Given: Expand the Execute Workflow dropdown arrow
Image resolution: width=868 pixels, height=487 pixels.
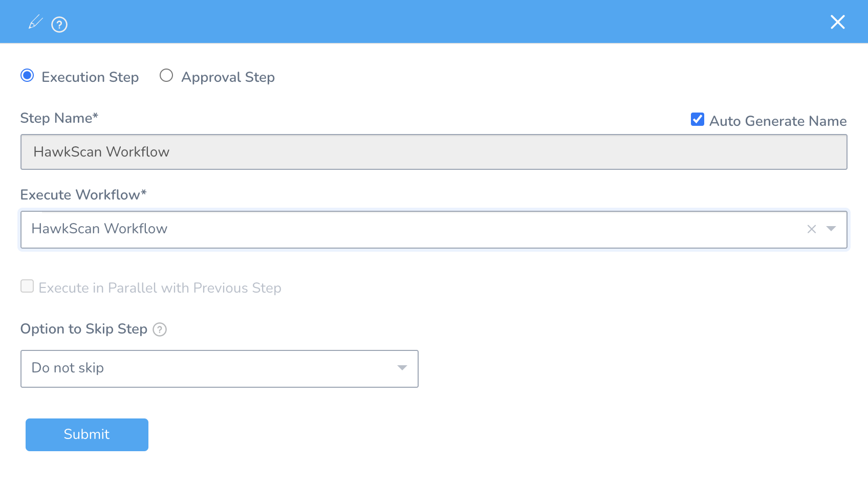Looking at the screenshot, I should (831, 229).
